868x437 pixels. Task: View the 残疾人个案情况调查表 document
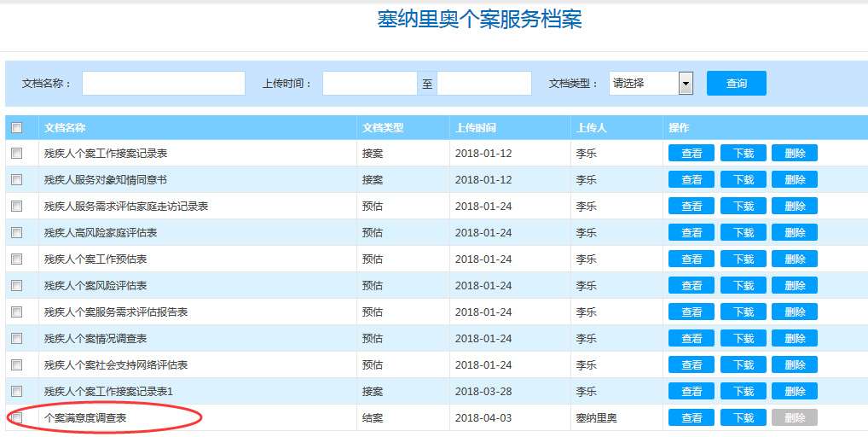click(x=692, y=339)
